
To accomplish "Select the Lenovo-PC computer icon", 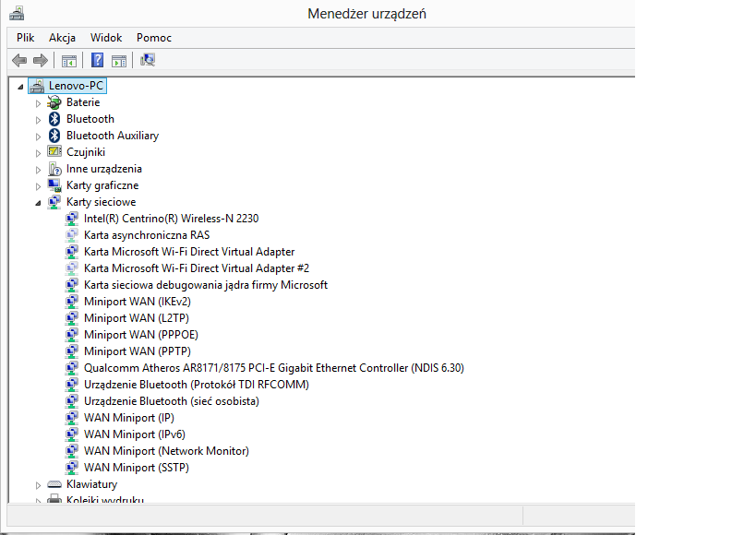I will click(37, 86).
